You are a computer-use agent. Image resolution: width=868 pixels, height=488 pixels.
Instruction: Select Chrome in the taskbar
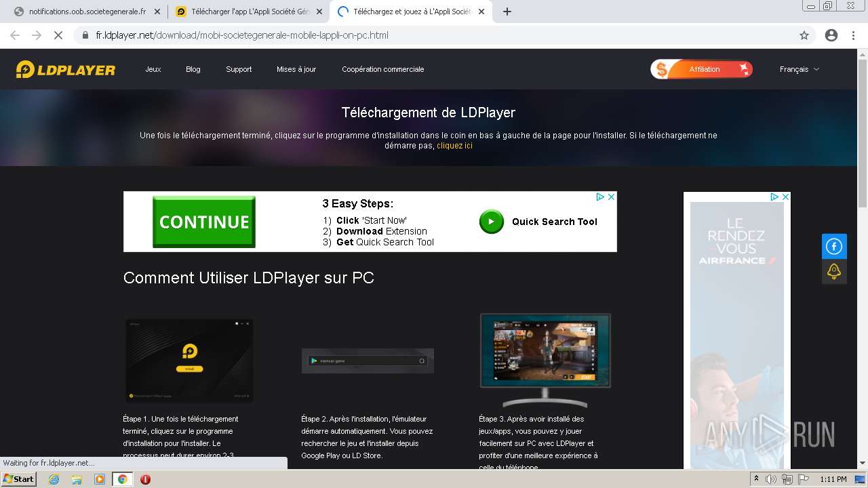coord(122,479)
